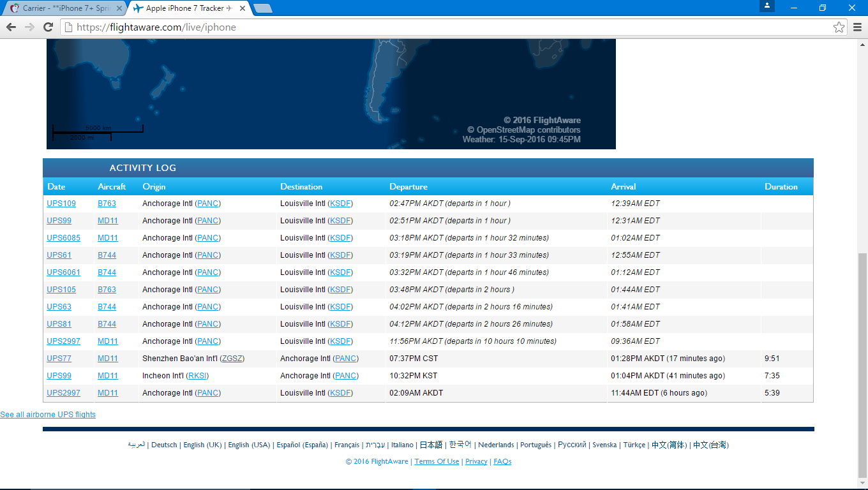The height and width of the screenshot is (490, 868).
Task: Open the UPS61 flight link
Action: (x=59, y=255)
